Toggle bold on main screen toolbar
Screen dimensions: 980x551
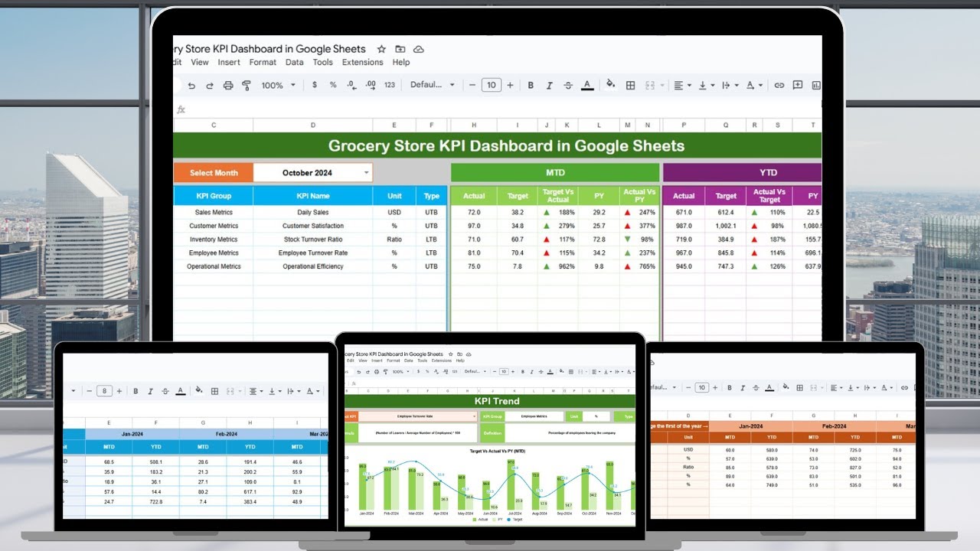coord(531,85)
